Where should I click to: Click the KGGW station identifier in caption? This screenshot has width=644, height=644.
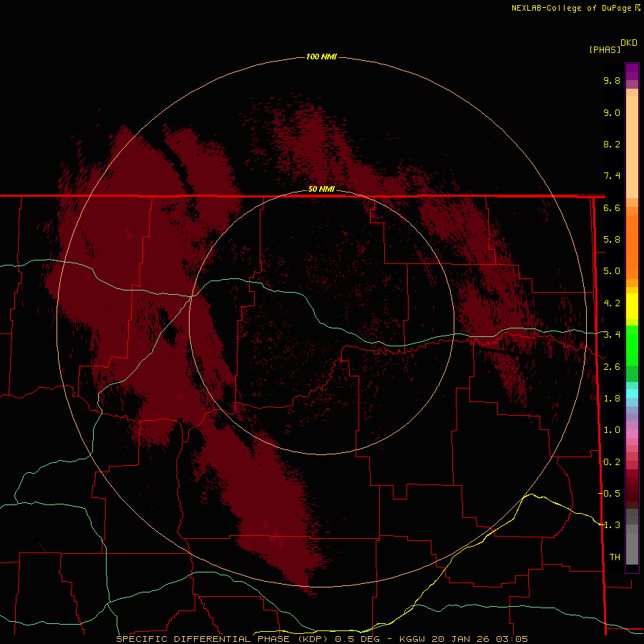pos(412,639)
